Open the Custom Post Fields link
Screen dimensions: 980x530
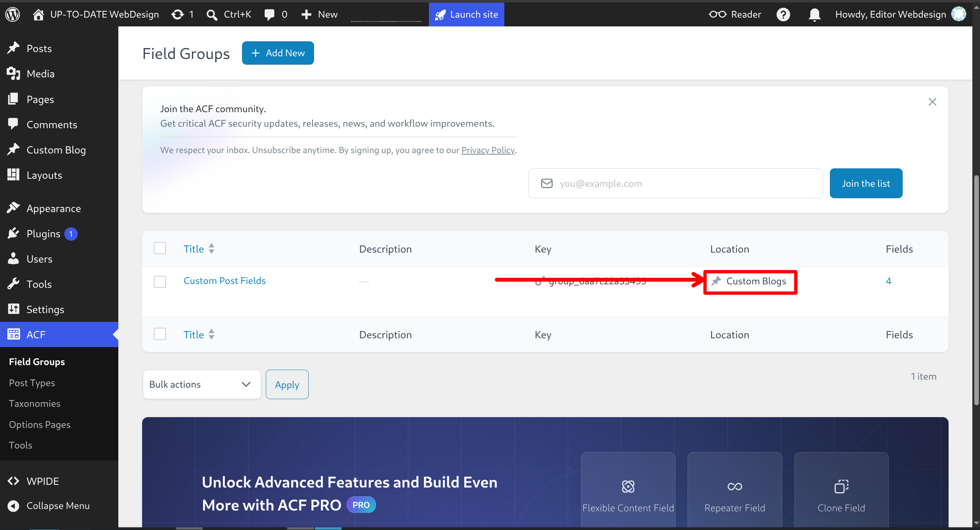pyautogui.click(x=225, y=281)
